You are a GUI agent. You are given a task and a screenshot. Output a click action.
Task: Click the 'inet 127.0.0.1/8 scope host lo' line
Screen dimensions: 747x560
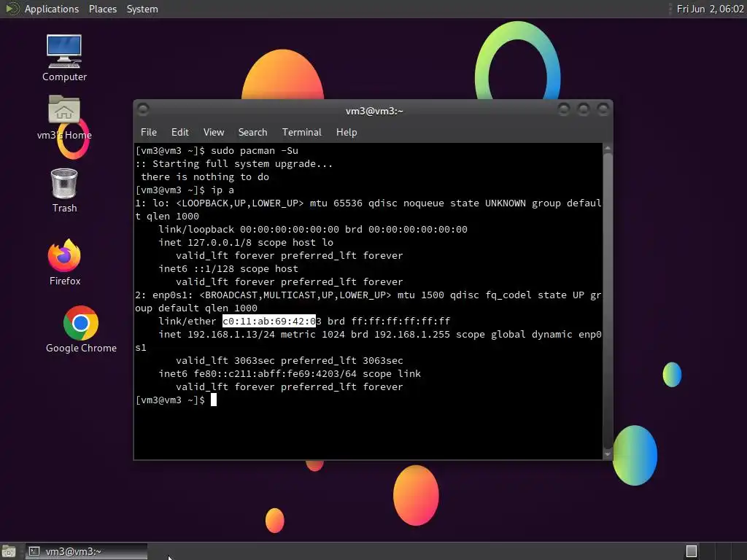click(246, 242)
